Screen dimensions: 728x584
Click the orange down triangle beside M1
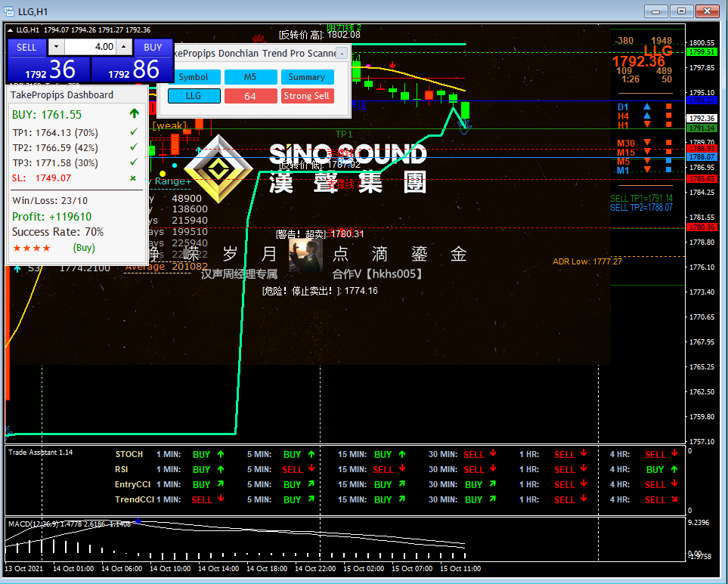click(x=647, y=170)
